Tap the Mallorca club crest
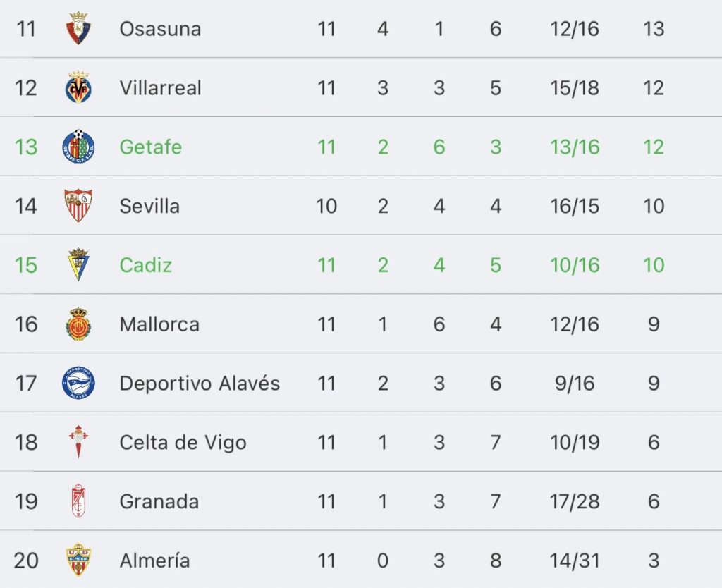The image size is (722, 588). pyautogui.click(x=78, y=324)
